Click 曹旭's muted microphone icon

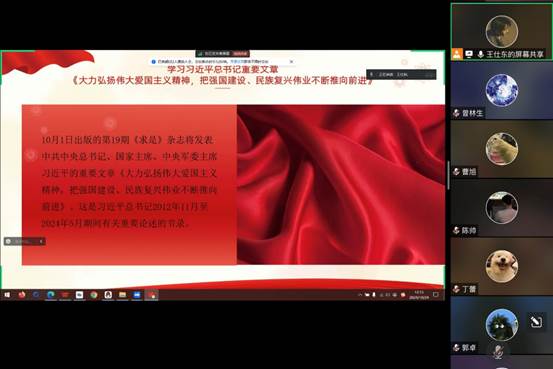[x=456, y=172]
